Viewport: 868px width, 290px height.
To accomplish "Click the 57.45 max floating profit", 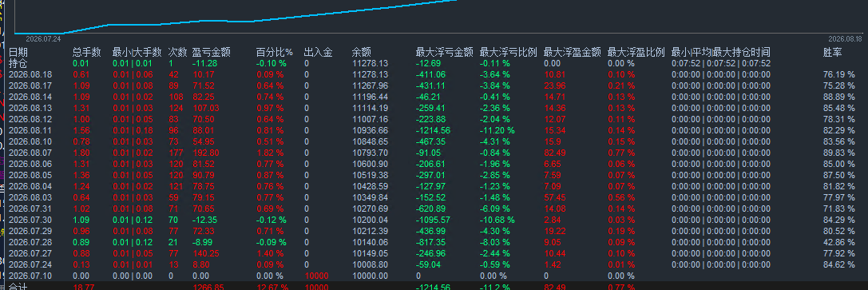I will (x=555, y=197).
